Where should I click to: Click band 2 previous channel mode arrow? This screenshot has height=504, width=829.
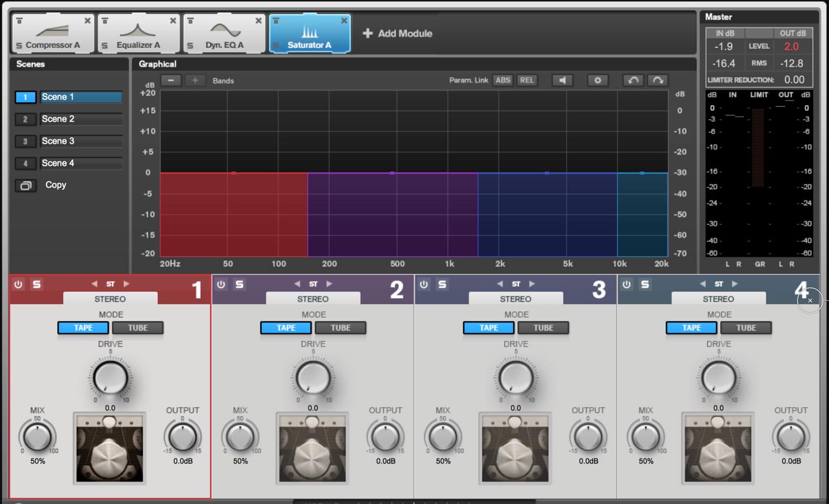(297, 284)
